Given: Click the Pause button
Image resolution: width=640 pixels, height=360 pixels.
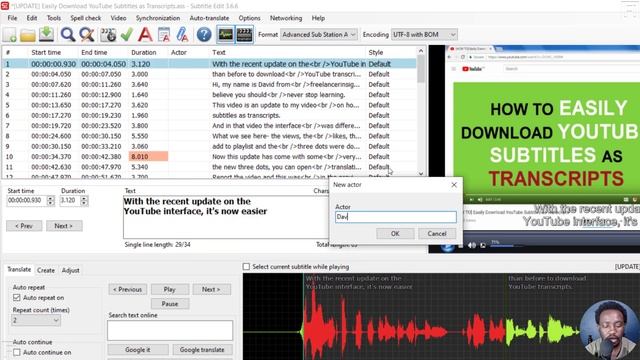Looking at the screenshot, I should coord(170,304).
